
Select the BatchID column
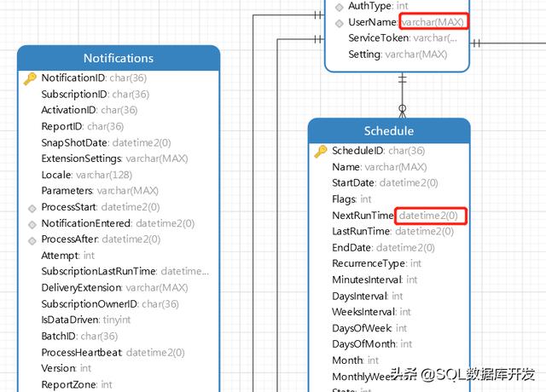pos(79,336)
